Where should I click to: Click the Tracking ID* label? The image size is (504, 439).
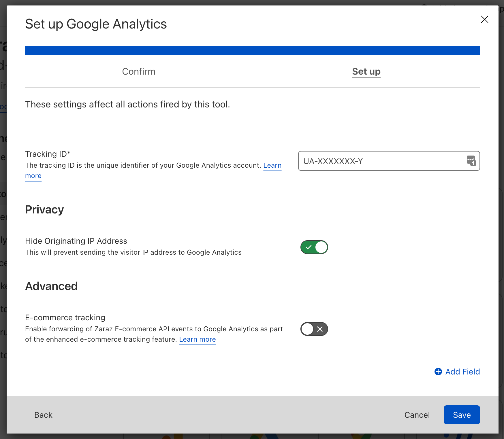coord(48,154)
